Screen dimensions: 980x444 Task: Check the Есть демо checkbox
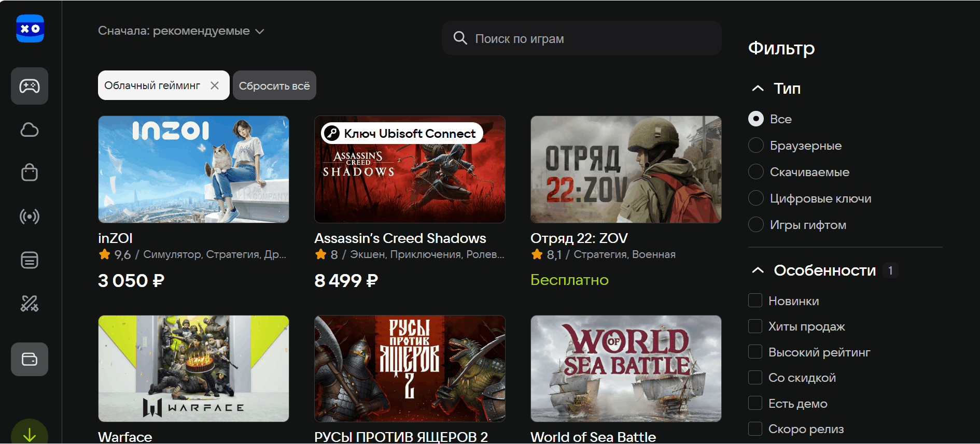point(755,403)
